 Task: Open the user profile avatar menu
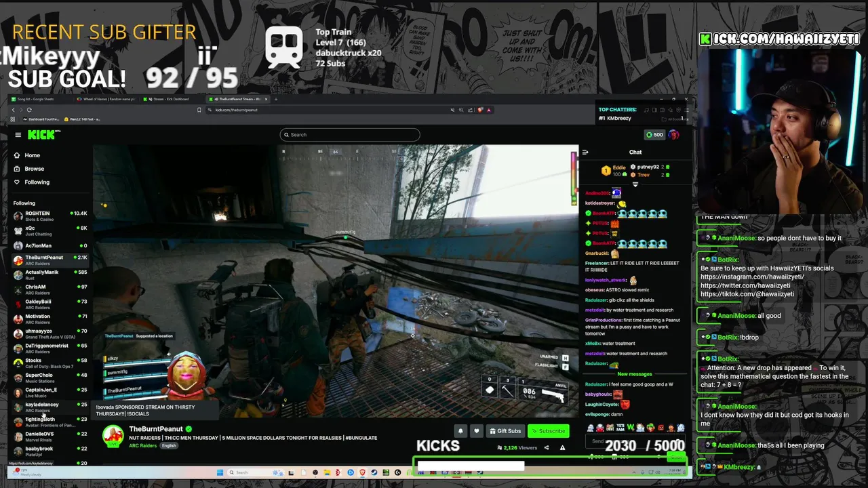click(673, 135)
